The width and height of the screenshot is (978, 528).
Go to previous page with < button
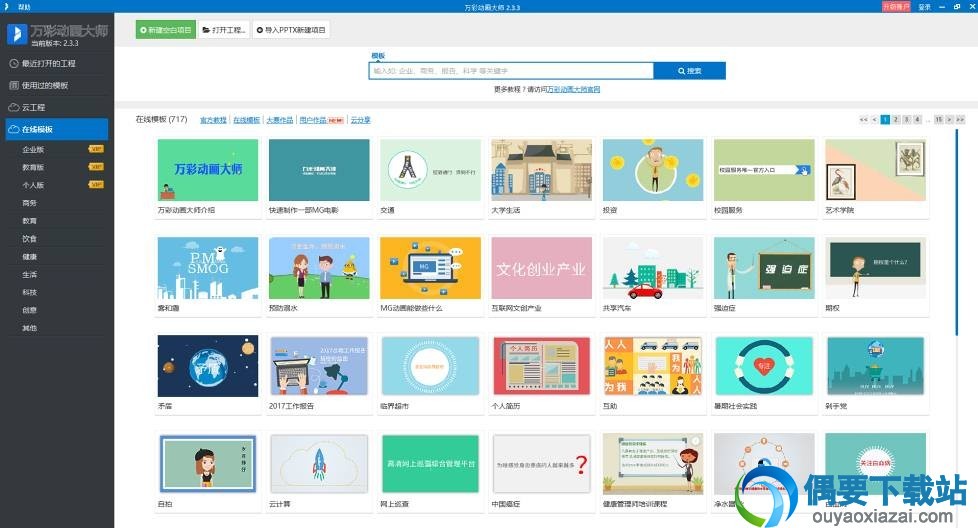[874, 119]
